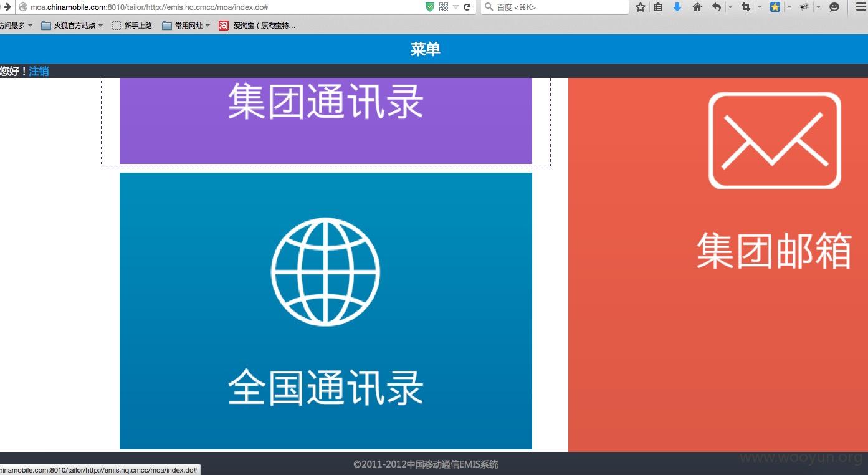Open the URL history dropdown triangle
868x475 pixels.
pos(455,7)
